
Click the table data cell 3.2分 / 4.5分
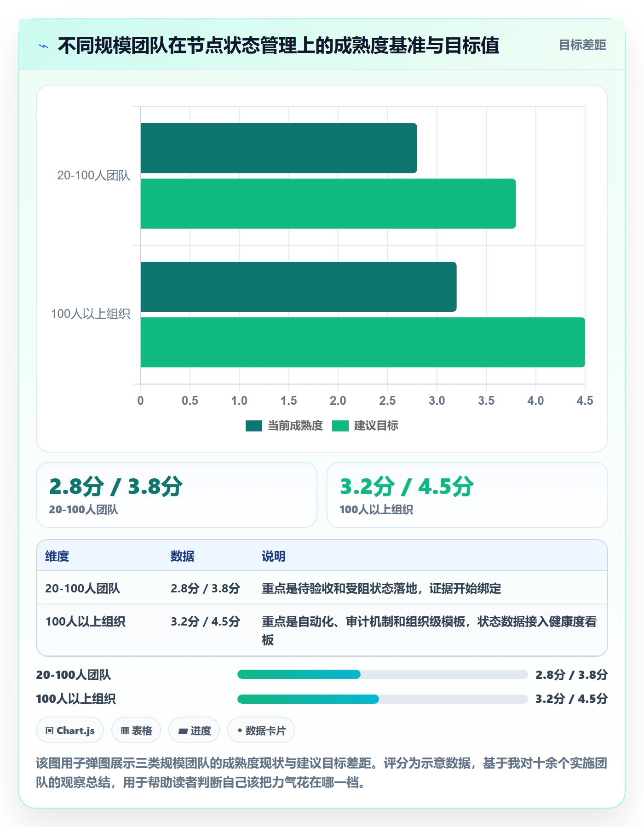coord(206,621)
